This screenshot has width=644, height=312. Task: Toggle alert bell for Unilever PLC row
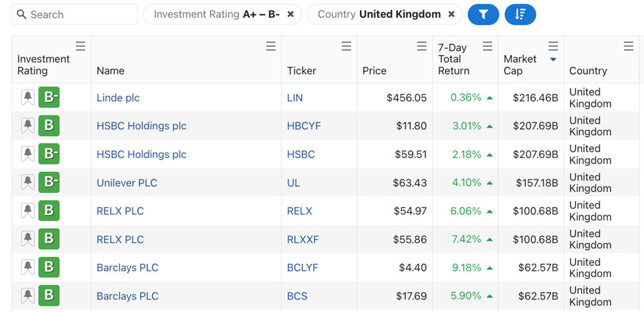click(28, 182)
